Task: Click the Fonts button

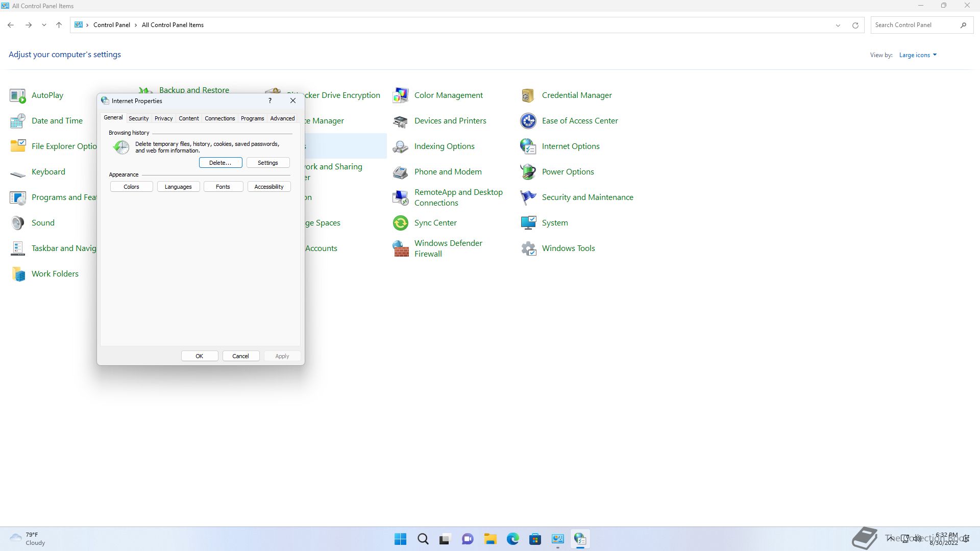Action: coord(223,187)
